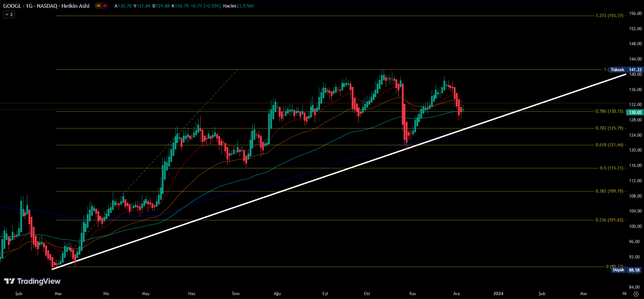
Task: Click the 148.00 price scale label
Action: (x=635, y=44)
